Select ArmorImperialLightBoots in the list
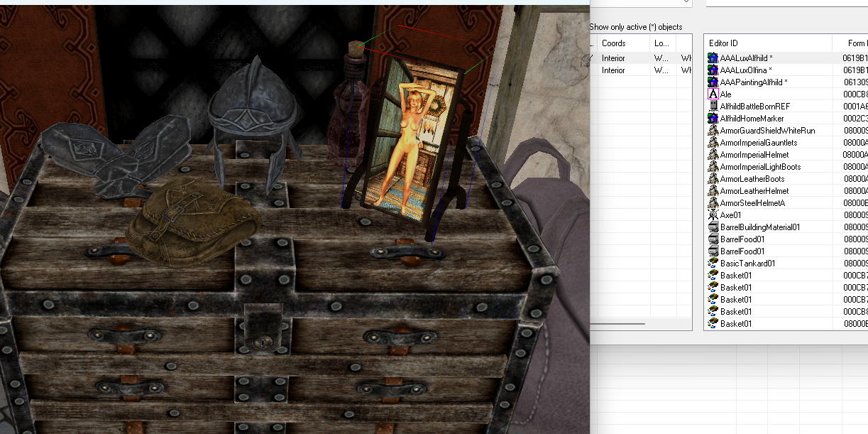 [x=760, y=167]
